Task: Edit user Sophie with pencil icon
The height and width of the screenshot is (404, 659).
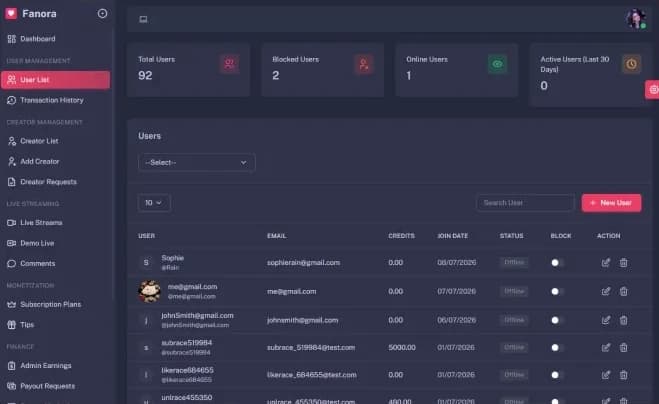Action: click(x=606, y=263)
